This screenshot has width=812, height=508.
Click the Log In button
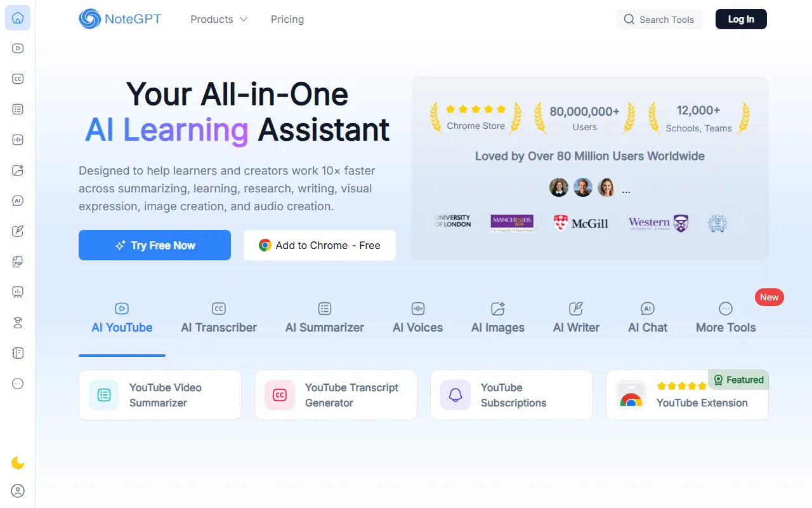coord(741,20)
